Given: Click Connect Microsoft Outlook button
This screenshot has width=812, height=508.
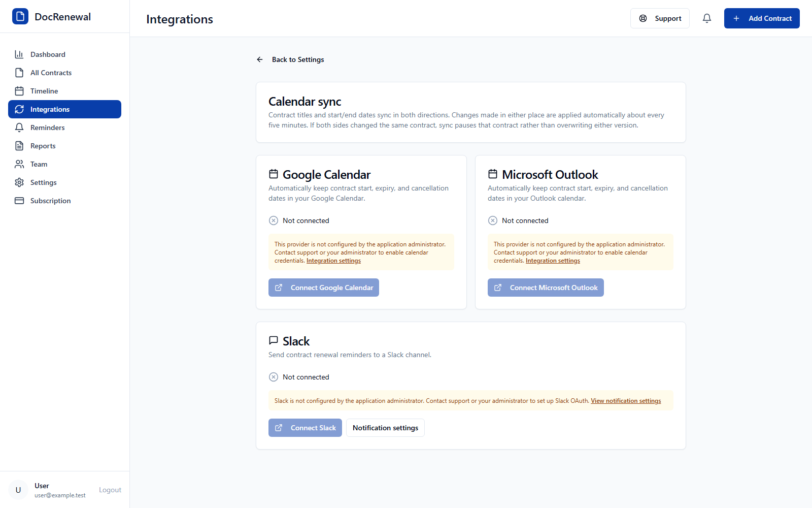Looking at the screenshot, I should click(546, 288).
